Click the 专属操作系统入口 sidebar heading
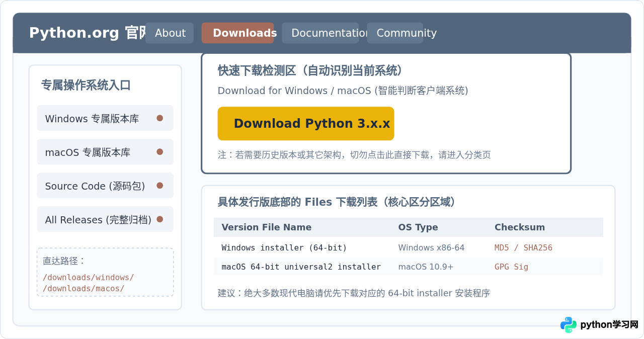 pyautogui.click(x=86, y=85)
